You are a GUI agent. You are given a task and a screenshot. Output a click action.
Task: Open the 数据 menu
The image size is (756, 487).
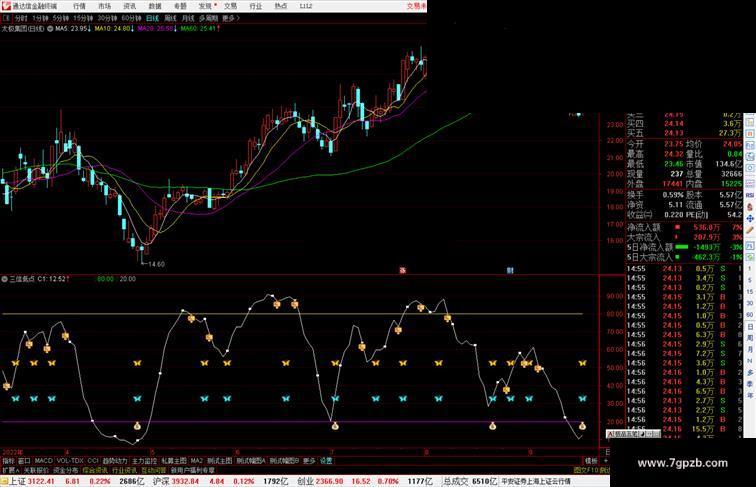(x=155, y=6)
